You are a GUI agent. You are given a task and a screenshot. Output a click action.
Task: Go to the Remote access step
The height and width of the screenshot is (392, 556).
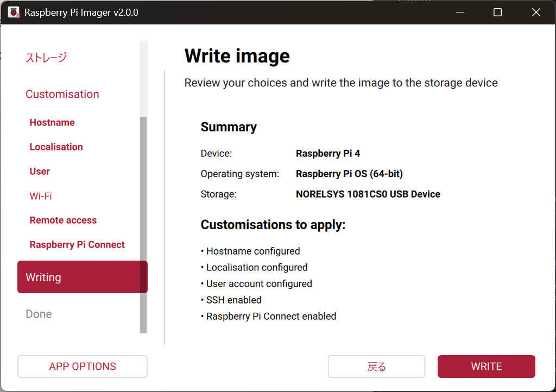[x=63, y=220]
